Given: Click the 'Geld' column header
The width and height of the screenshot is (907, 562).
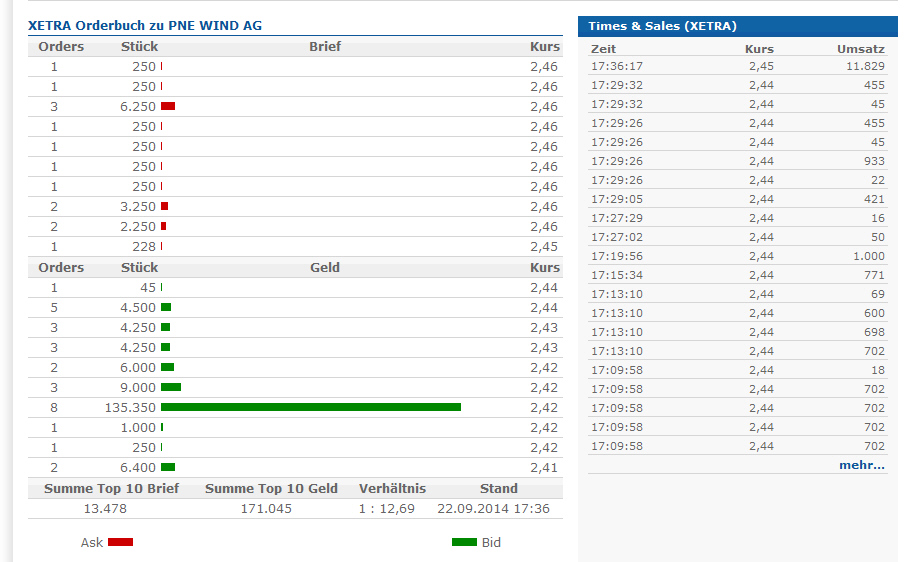Looking at the screenshot, I should [325, 267].
